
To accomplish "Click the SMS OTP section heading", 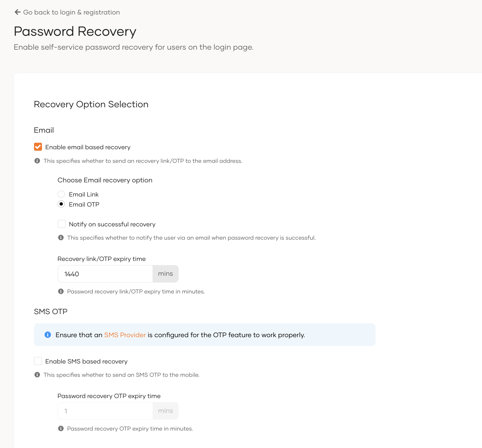I will pyautogui.click(x=51, y=311).
